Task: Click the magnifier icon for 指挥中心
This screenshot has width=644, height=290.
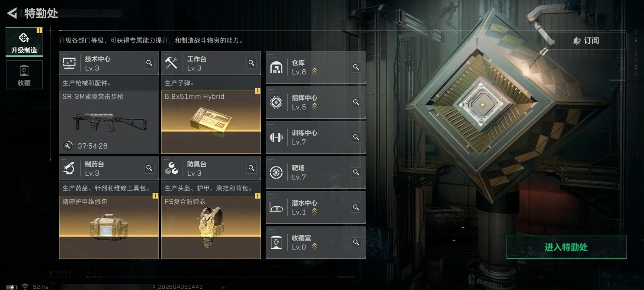Action: coord(356,102)
